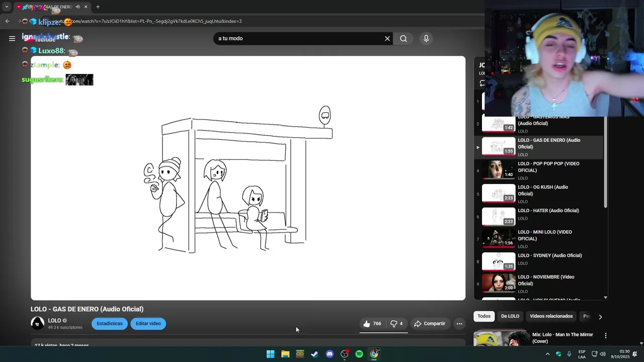The height and width of the screenshot is (362, 644).
Task: Open the Minecraft-style block icon in the taskbar
Action: [x=300, y=354]
